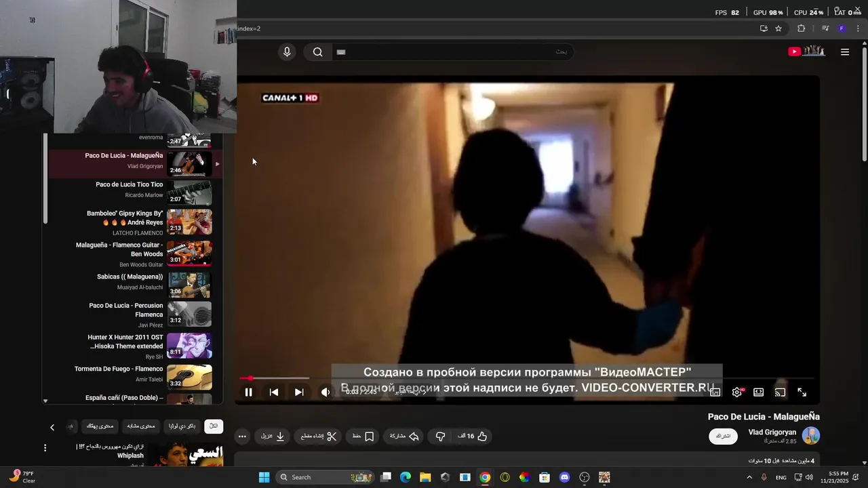Open the video player settings gear
The height and width of the screenshot is (488, 868).
point(737,392)
